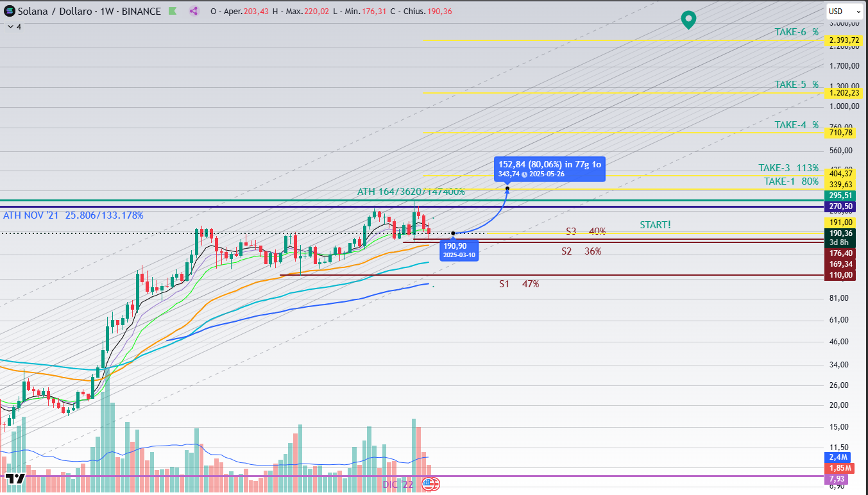Click the green location pin marker

[x=688, y=20]
